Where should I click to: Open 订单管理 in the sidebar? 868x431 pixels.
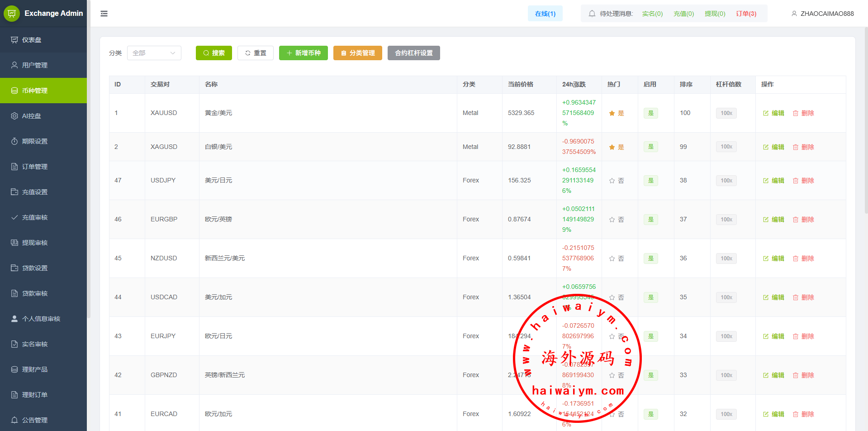coord(35,167)
